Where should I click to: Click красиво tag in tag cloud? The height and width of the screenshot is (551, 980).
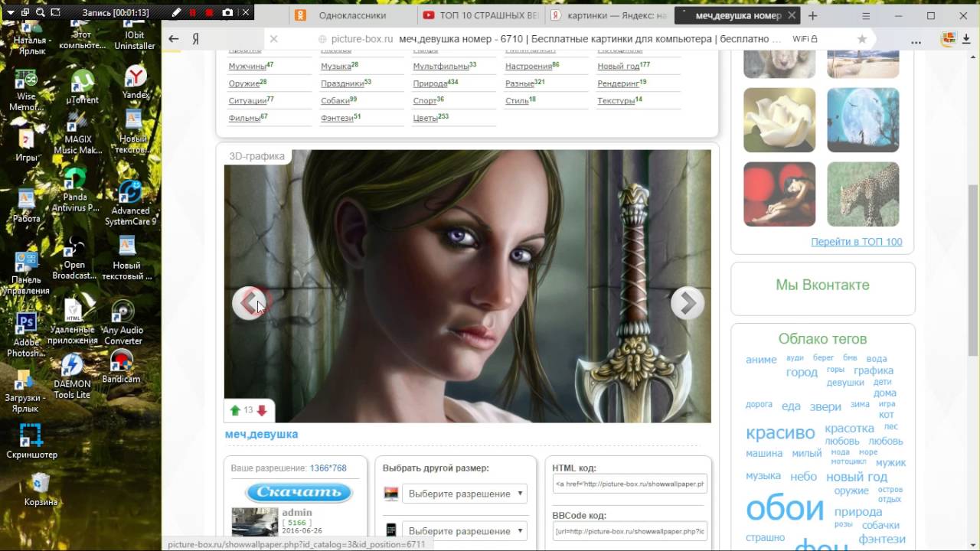tap(780, 432)
